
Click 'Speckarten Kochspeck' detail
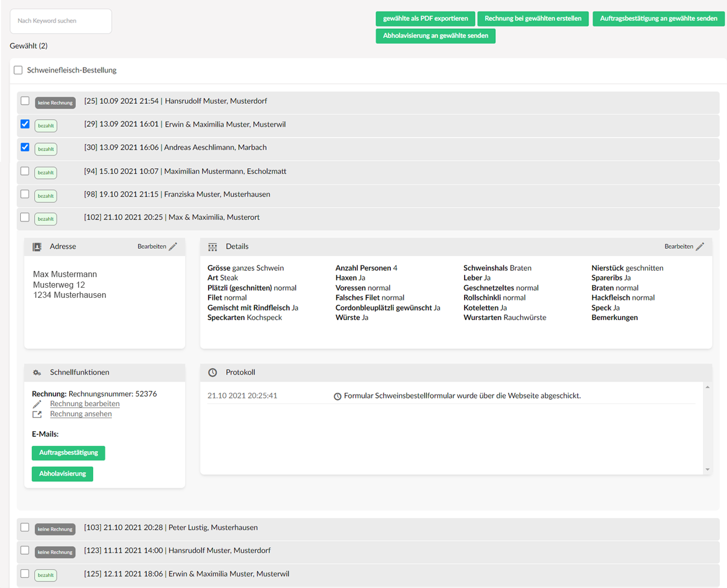pos(245,318)
